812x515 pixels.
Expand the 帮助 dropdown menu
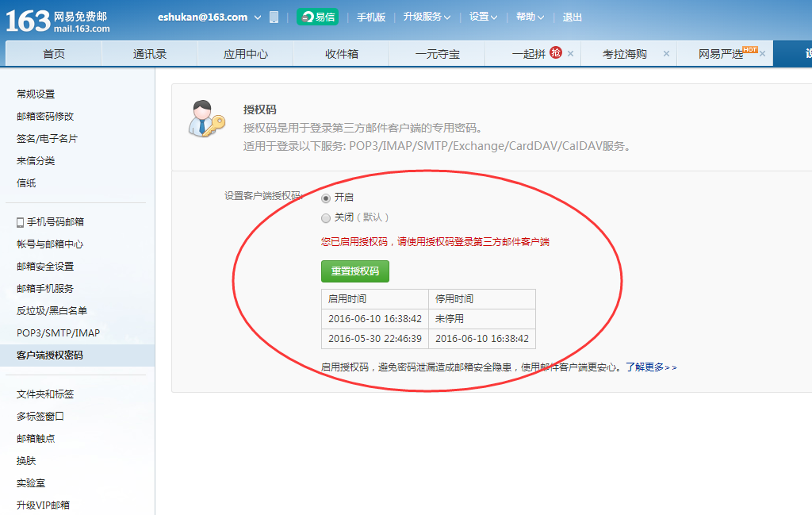[528, 16]
